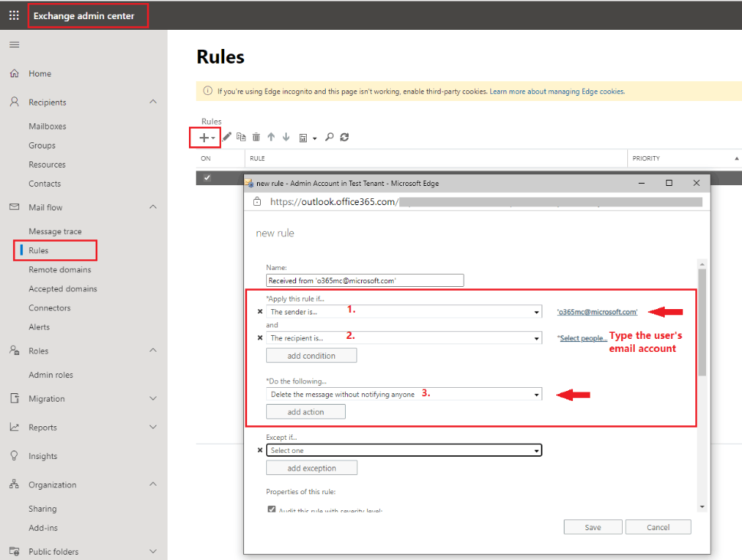Screen dimensions: 742x560
Task: Open 'The recipient is...' dropdown
Action: click(404, 338)
